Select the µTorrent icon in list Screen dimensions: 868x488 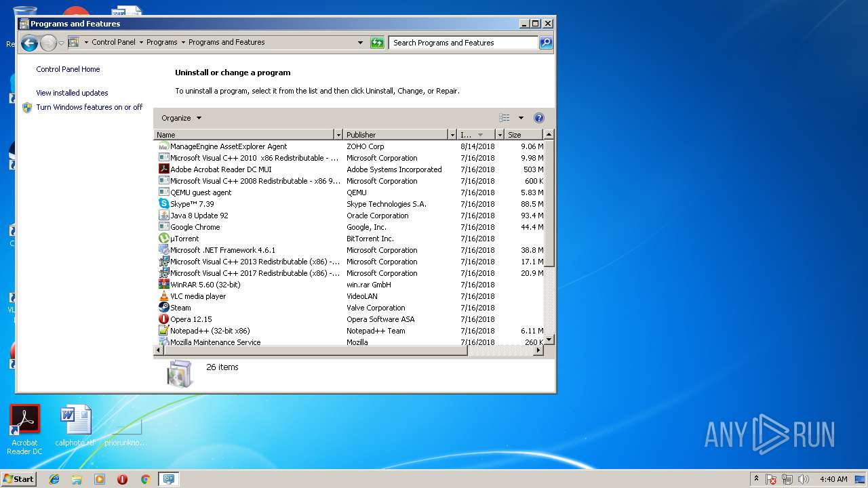pos(163,239)
